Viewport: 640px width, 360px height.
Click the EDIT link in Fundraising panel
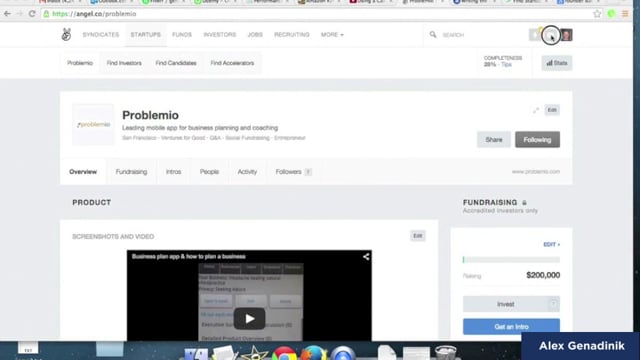(551, 244)
